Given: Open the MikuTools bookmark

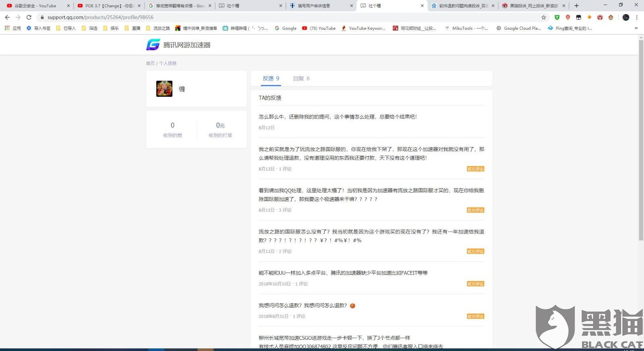Looking at the screenshot, I should tap(466, 28).
